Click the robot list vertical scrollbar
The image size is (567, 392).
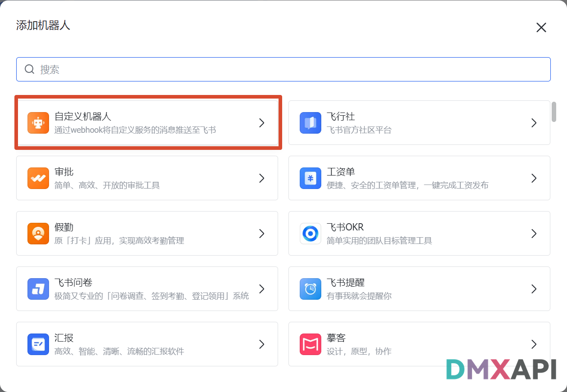click(554, 112)
